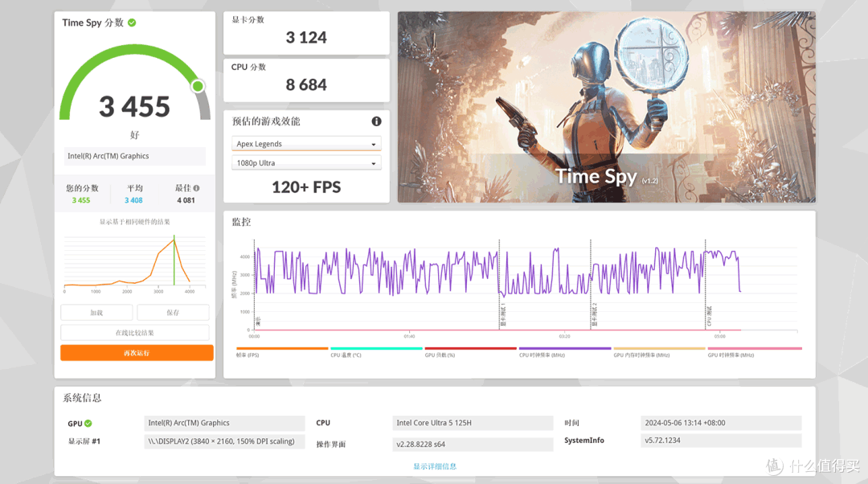Image resolution: width=868 pixels, height=484 pixels.
Task: Open the info icon next to 预估的游戏效能
Action: point(376,121)
